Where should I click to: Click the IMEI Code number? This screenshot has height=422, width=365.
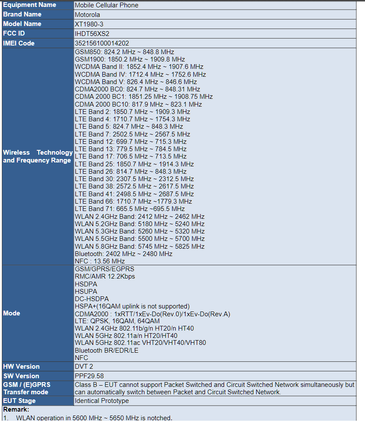click(102, 43)
